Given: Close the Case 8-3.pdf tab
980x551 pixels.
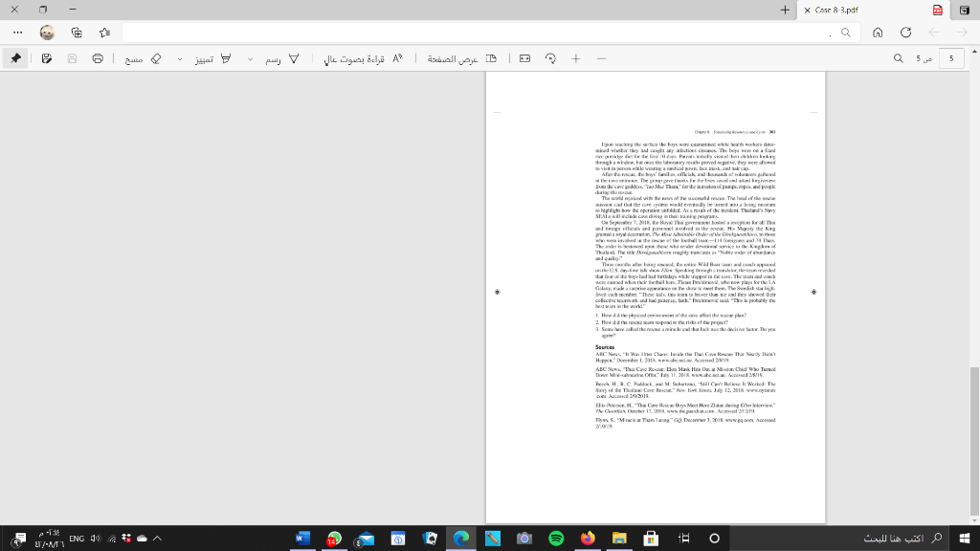Looking at the screenshot, I should tap(807, 10).
